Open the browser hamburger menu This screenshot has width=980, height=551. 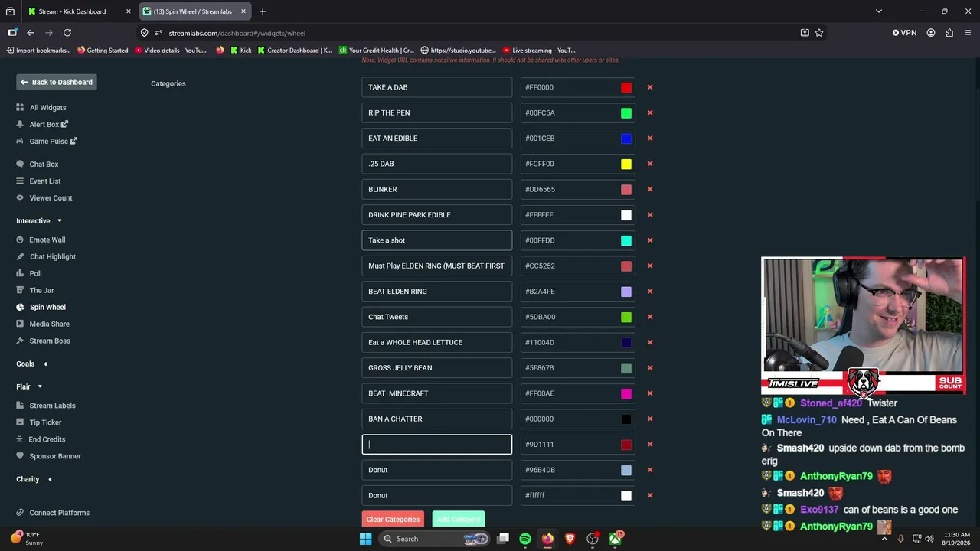(x=968, y=33)
